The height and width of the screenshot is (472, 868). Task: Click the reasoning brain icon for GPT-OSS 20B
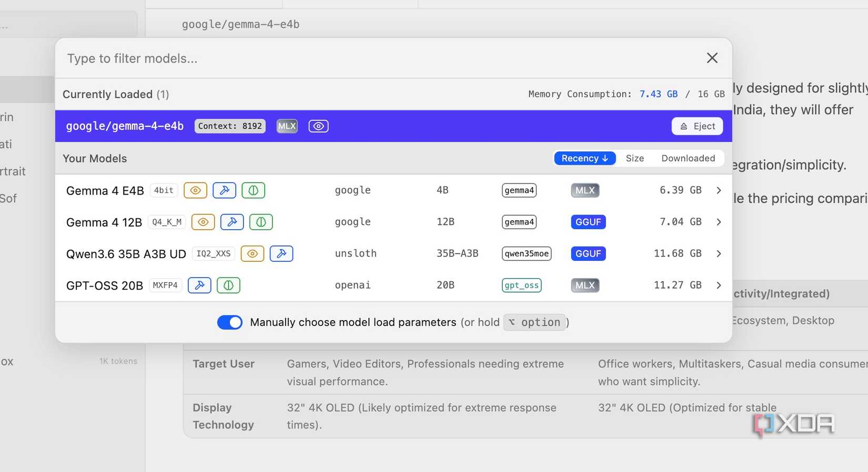228,285
